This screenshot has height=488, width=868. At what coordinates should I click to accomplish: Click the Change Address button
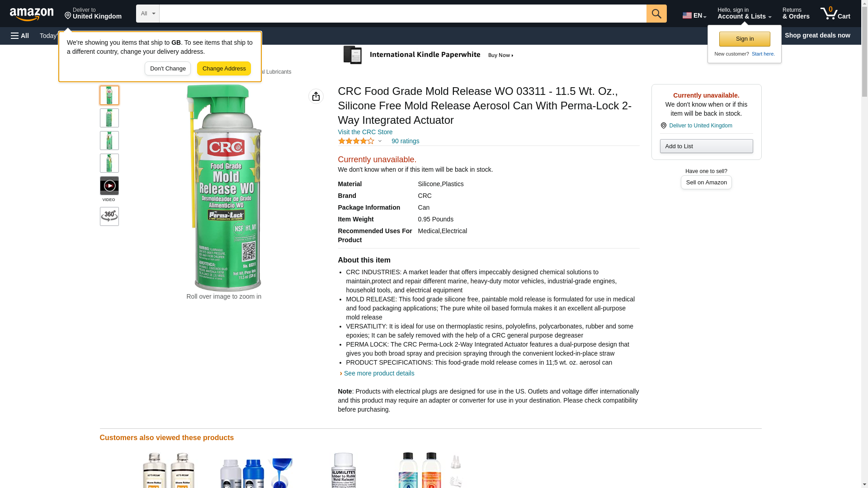pos(224,69)
